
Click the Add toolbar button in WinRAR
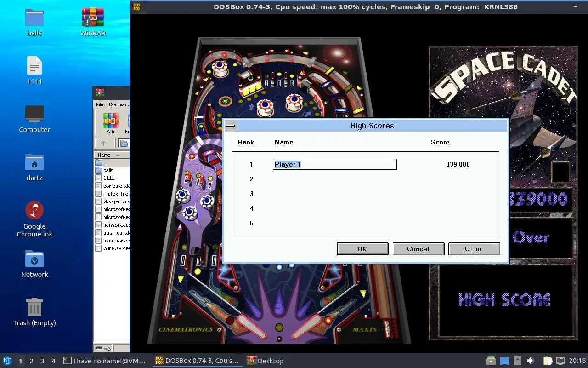[x=111, y=123]
